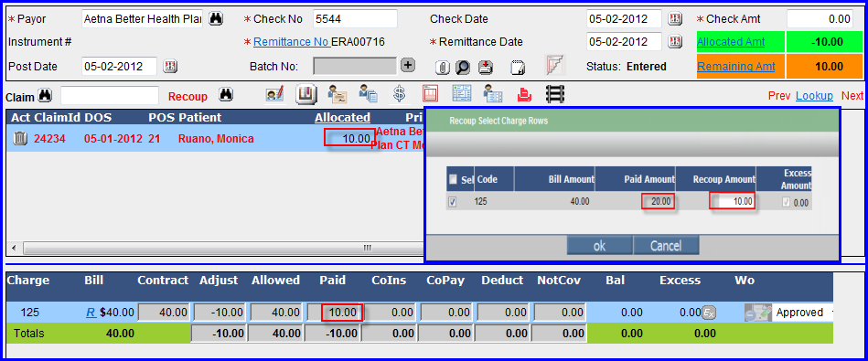Click the claim list horizontal scrollbar
868x361 pixels.
(223, 248)
